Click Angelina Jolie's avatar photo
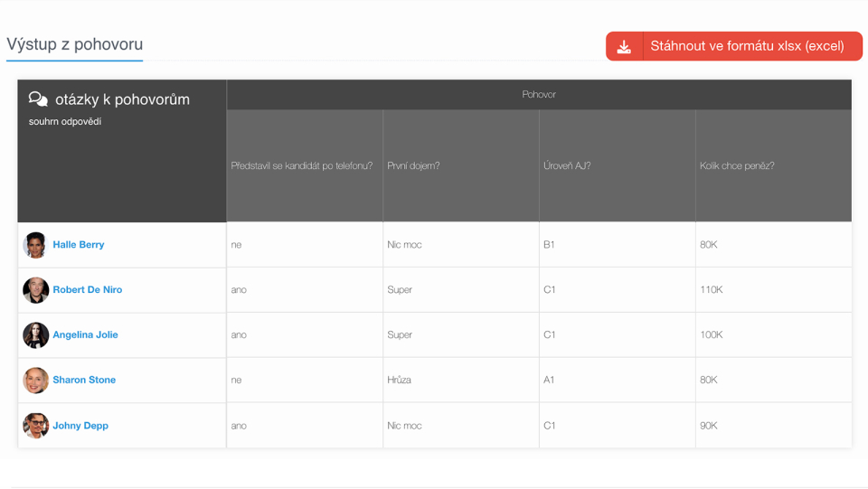Image resolution: width=868 pixels, height=489 pixels. tap(35, 335)
